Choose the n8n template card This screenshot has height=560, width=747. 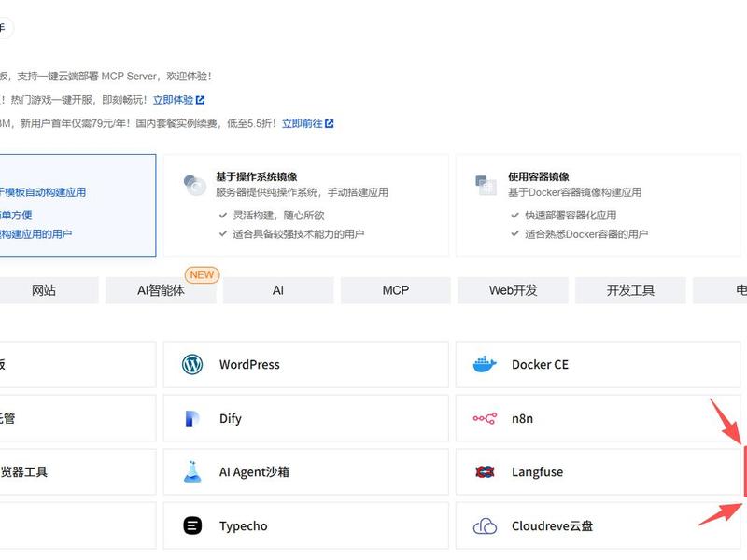(598, 418)
